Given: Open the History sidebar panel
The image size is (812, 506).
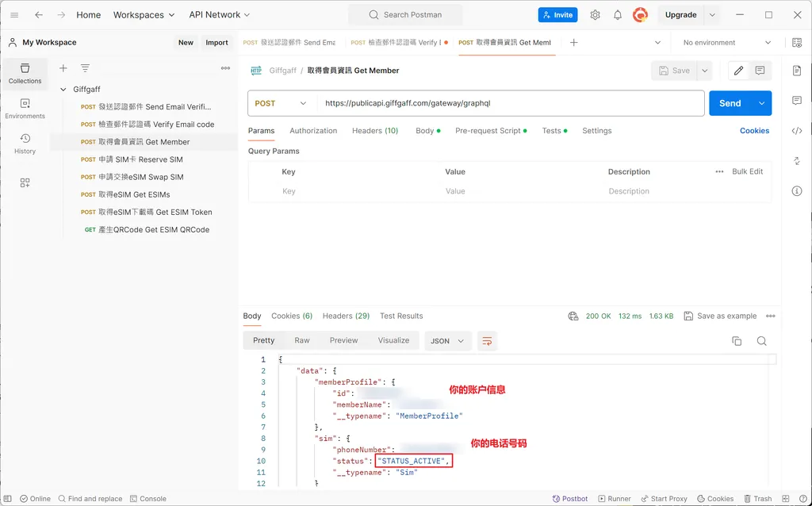Looking at the screenshot, I should pyautogui.click(x=25, y=144).
